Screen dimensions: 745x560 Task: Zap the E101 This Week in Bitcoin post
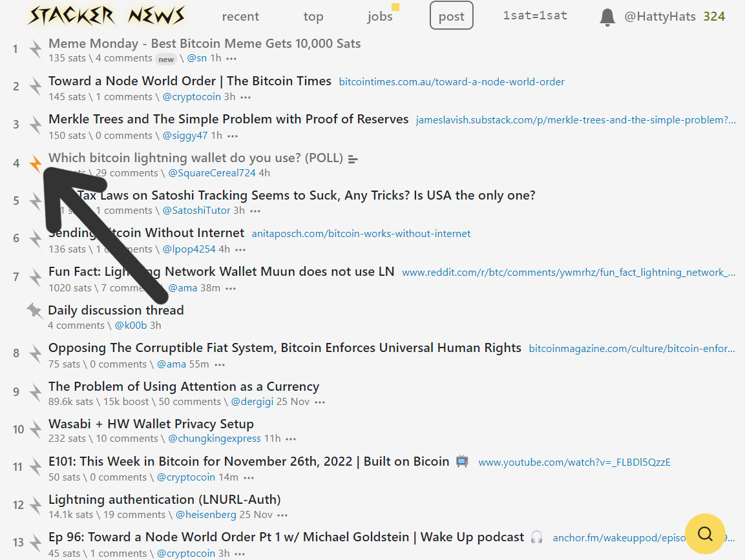[x=36, y=467]
